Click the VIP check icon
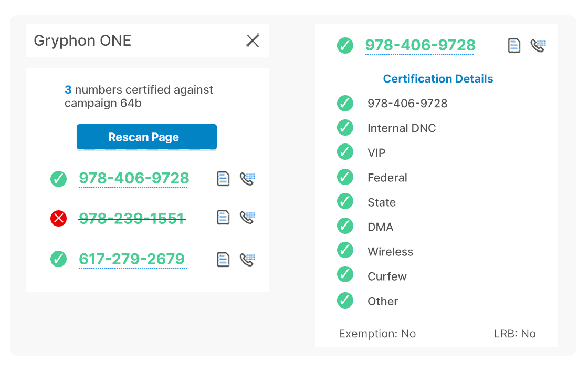 345,152
